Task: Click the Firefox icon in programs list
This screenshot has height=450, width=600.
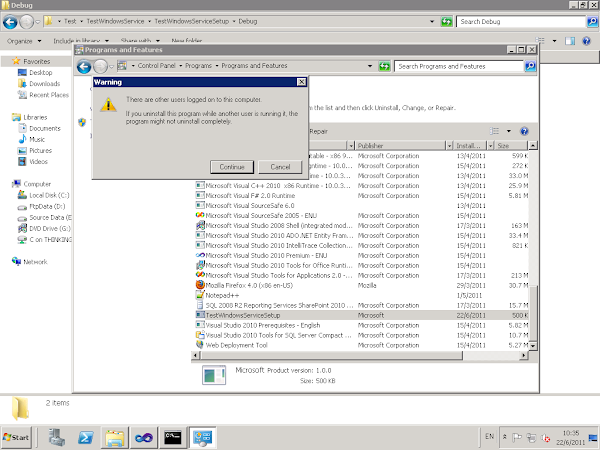Action: tap(200, 285)
